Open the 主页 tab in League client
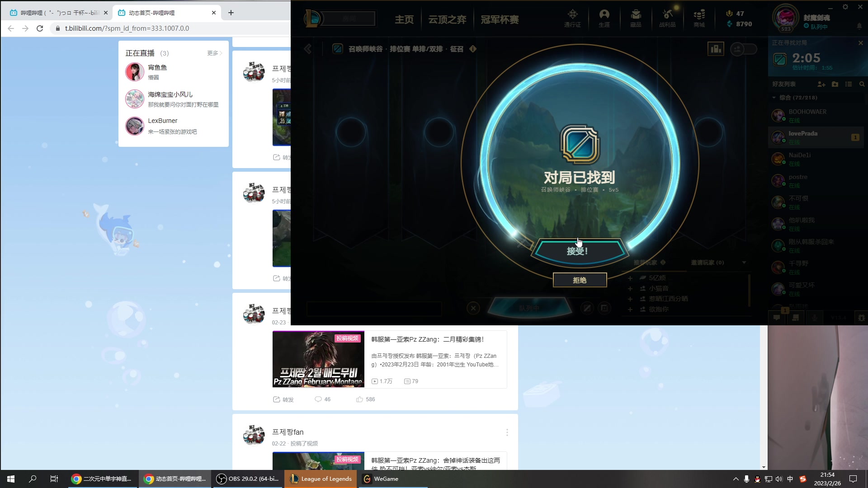868x488 pixels. point(404,19)
